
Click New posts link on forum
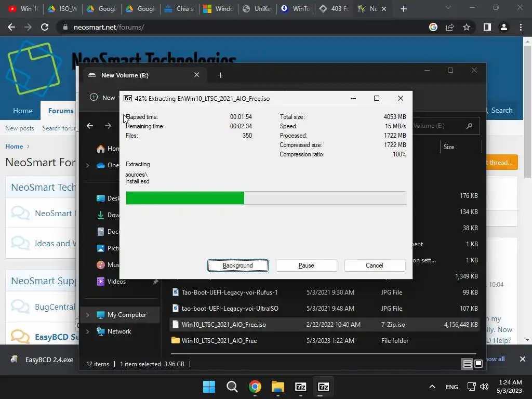20,128
